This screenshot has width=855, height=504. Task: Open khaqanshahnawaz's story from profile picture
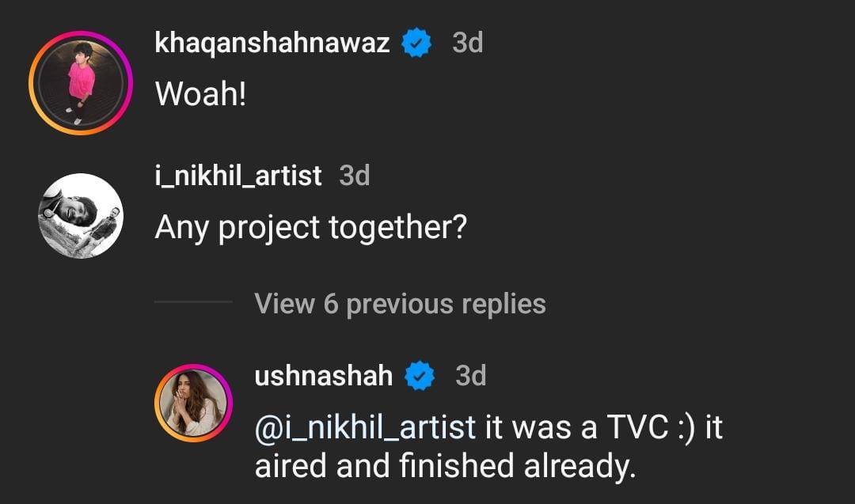coord(80,83)
